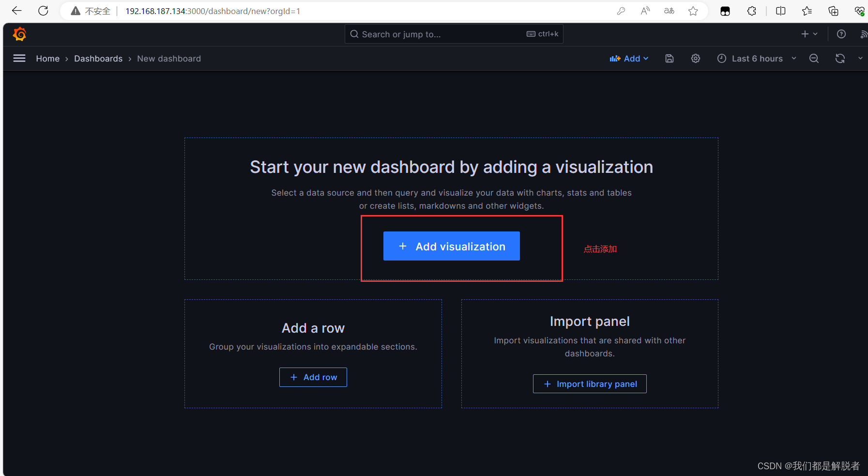Click the Import library panel button

point(589,384)
